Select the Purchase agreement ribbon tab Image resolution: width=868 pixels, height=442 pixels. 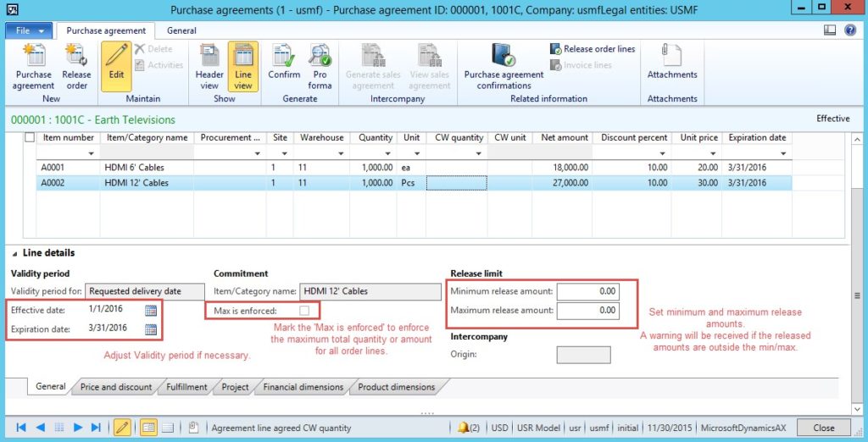pyautogui.click(x=106, y=31)
